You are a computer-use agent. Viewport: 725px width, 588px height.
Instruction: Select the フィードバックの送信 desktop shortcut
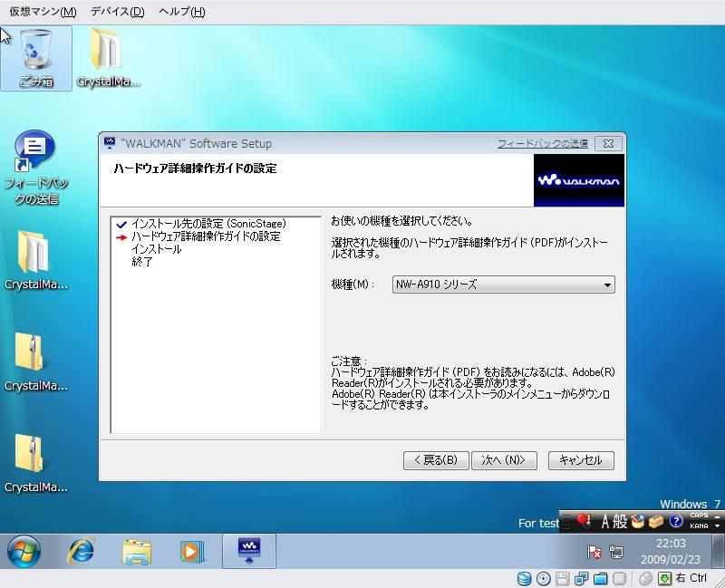click(36, 169)
